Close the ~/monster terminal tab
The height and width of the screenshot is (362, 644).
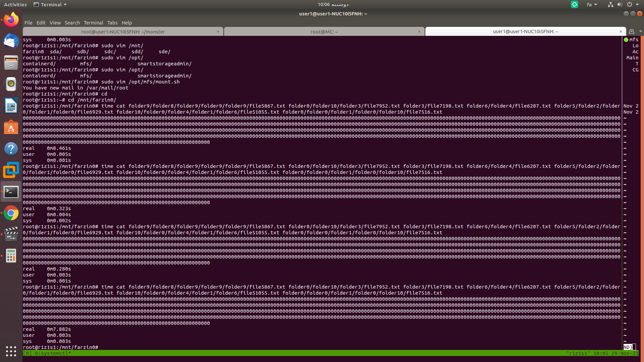tap(218, 32)
